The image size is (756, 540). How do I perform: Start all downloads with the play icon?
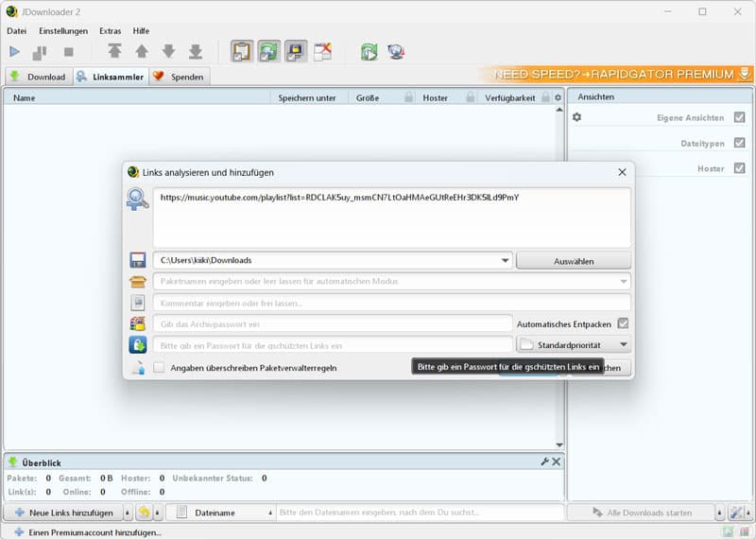14,52
